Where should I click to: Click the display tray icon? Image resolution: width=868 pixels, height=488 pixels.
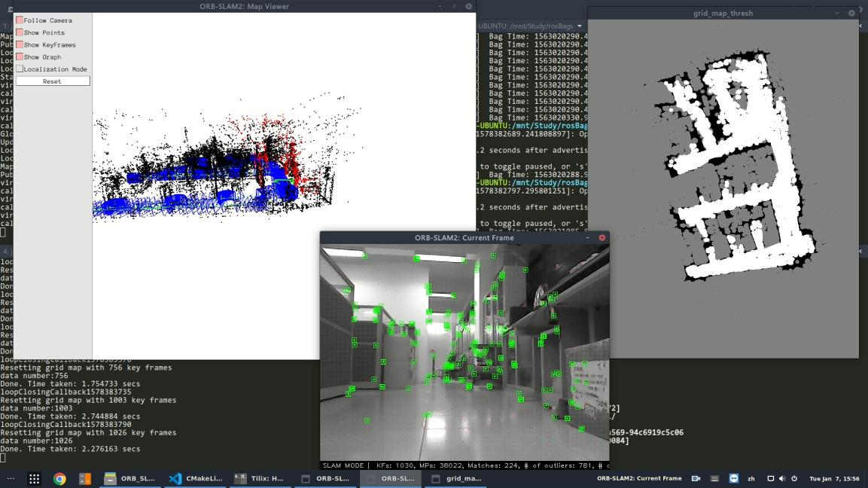click(770, 478)
